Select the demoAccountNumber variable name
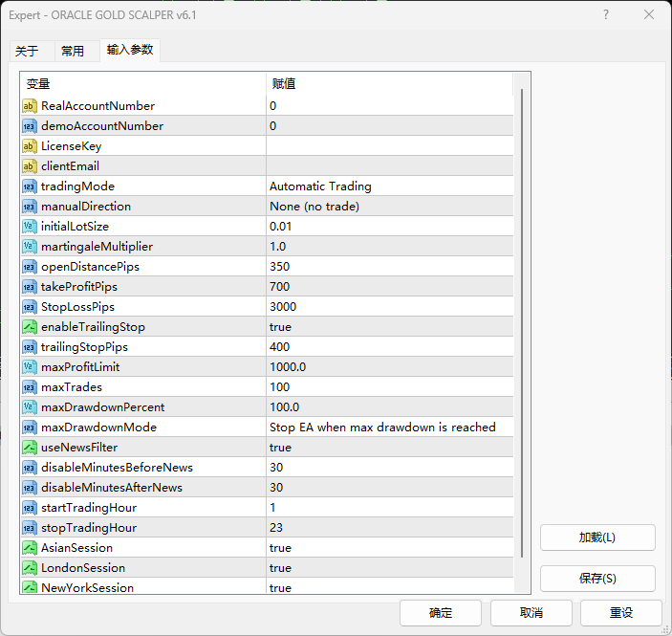 (102, 126)
